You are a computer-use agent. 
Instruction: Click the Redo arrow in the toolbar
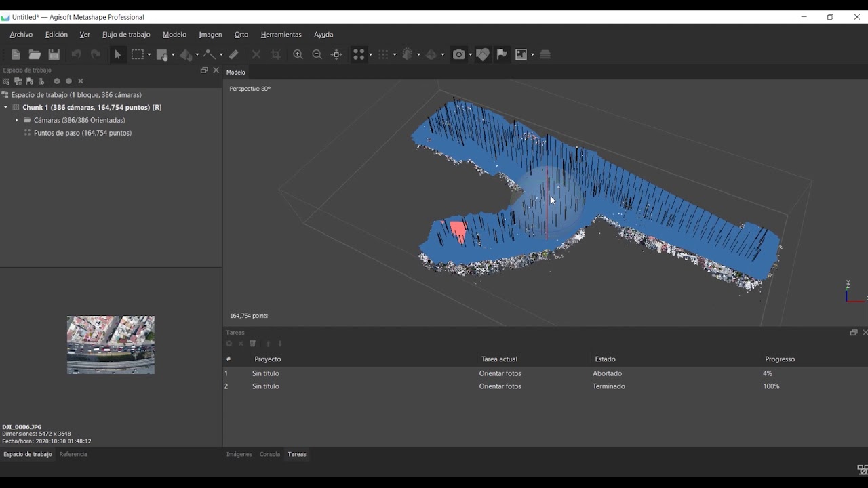[96, 54]
